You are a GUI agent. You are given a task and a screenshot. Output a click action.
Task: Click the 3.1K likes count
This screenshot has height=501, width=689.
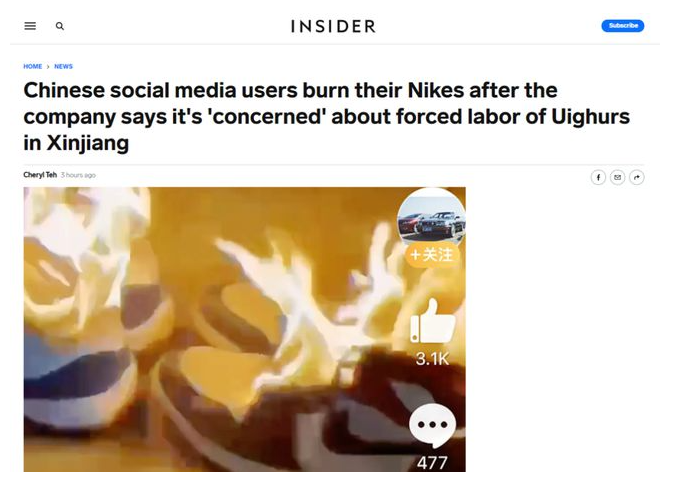click(x=432, y=359)
